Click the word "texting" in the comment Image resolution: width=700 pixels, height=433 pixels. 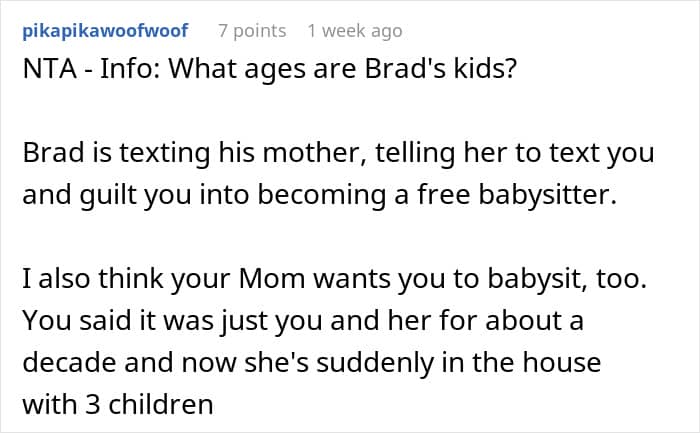[x=160, y=155]
